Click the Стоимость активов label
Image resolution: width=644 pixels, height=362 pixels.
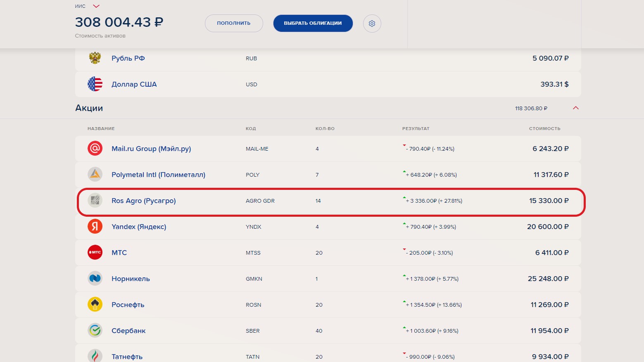pyautogui.click(x=100, y=36)
